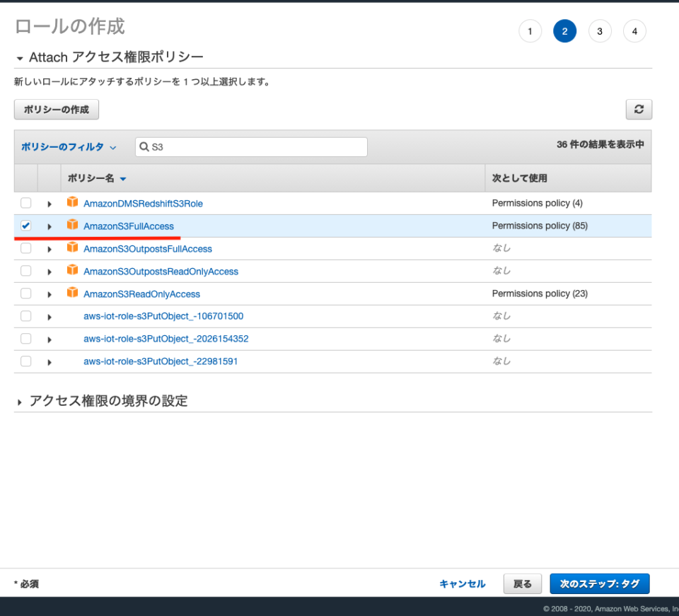This screenshot has width=679, height=616.
Task: Select wizard step 2 indicator
Action: point(564,31)
